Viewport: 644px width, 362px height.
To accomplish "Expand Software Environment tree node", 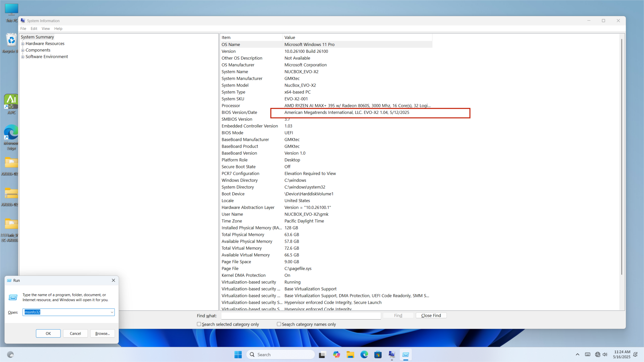I will [x=23, y=57].
